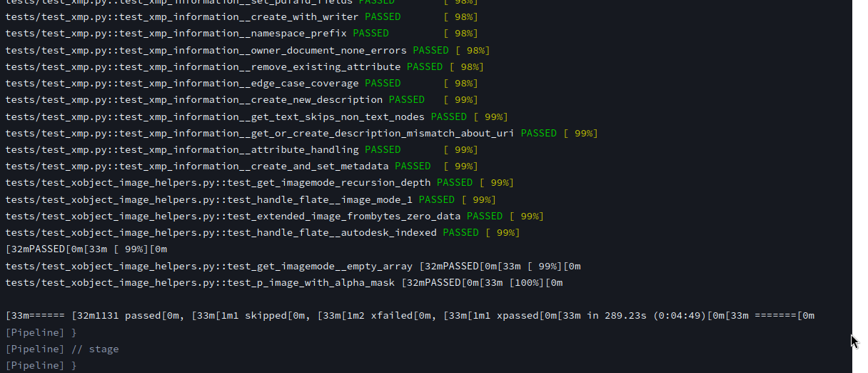Image resolution: width=868 pixels, height=373 pixels.
Task: Select the test_get_imagemode__empty_array log line
Action: (x=293, y=267)
